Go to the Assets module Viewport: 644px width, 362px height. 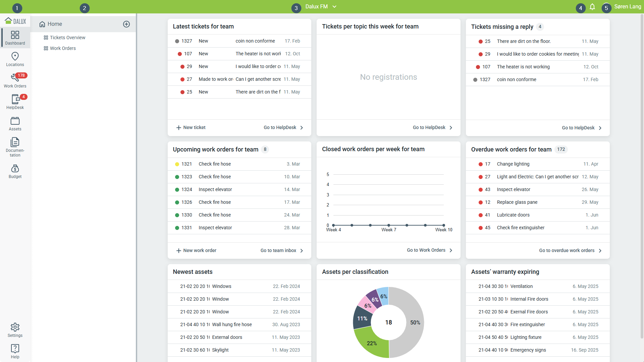tap(15, 123)
